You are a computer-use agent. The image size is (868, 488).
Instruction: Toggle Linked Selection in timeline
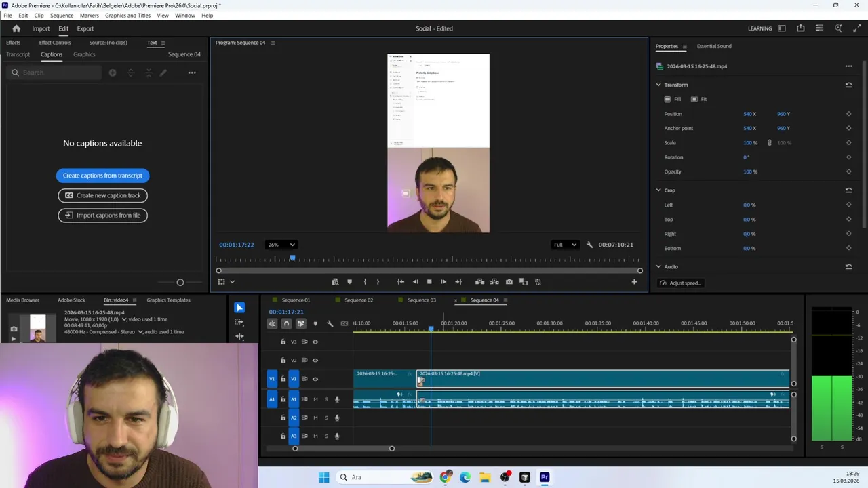point(301,324)
